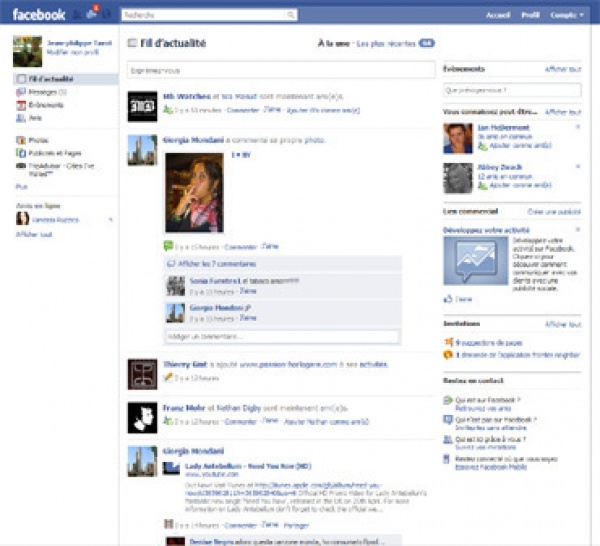Screen dimensions: 600x546
Task: Click Ajouter Nathan comme ami(e)
Action: tap(326, 422)
